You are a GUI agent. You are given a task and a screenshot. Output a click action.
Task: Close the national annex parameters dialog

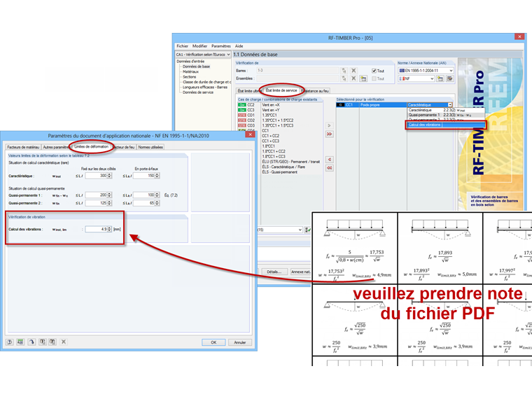[251, 134]
